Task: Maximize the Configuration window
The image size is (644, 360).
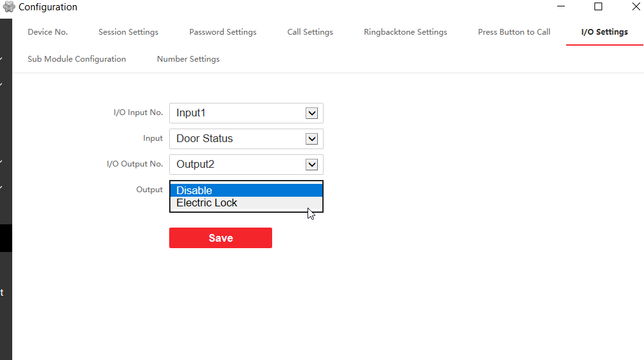Action: pos(598,7)
